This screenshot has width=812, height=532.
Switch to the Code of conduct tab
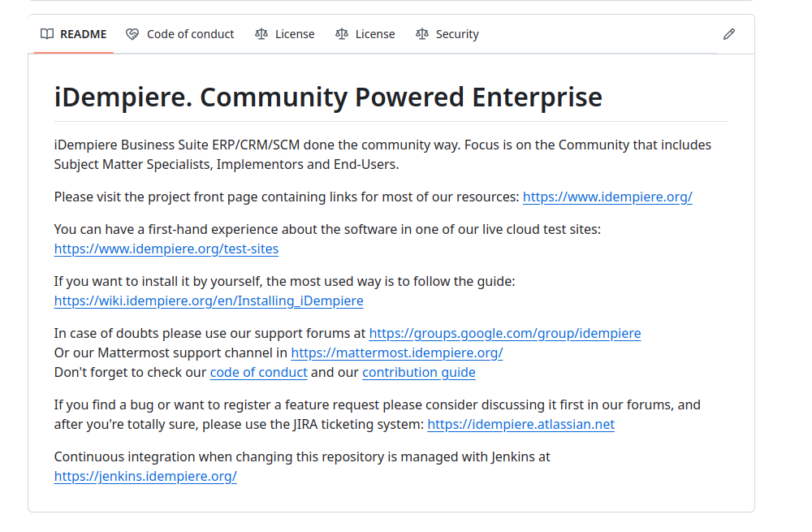(x=190, y=33)
